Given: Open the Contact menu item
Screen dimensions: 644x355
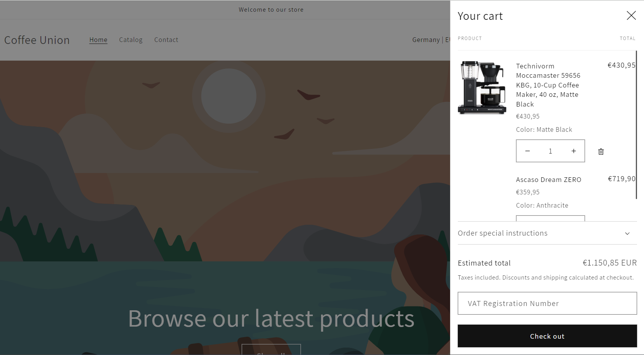Looking at the screenshot, I should coord(166,40).
